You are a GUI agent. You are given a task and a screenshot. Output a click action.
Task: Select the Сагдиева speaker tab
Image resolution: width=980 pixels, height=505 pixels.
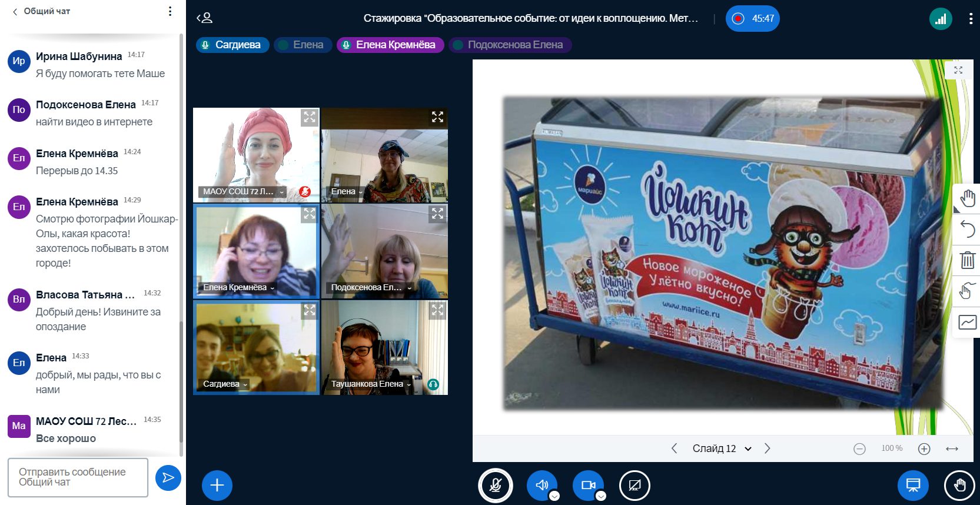(x=232, y=45)
